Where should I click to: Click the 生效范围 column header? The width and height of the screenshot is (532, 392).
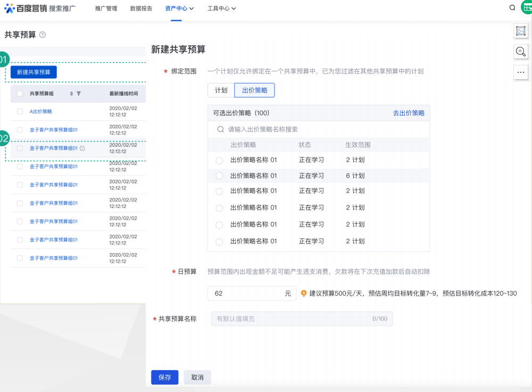click(x=358, y=145)
